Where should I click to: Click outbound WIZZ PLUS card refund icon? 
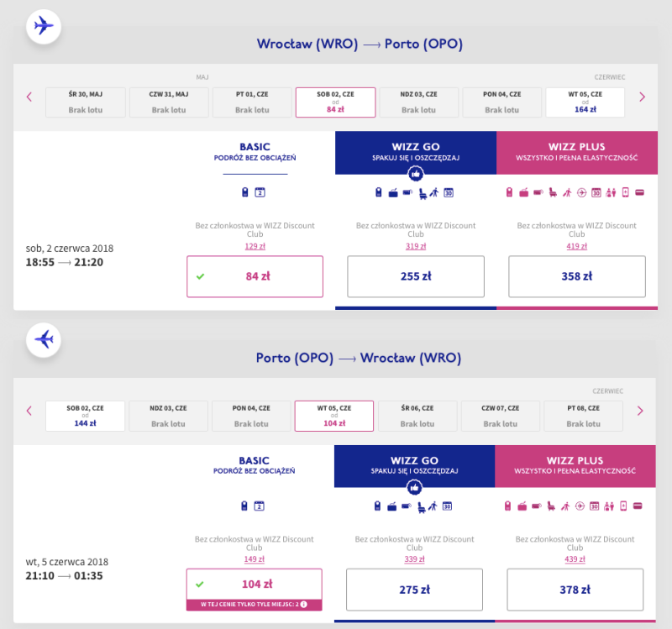(639, 193)
